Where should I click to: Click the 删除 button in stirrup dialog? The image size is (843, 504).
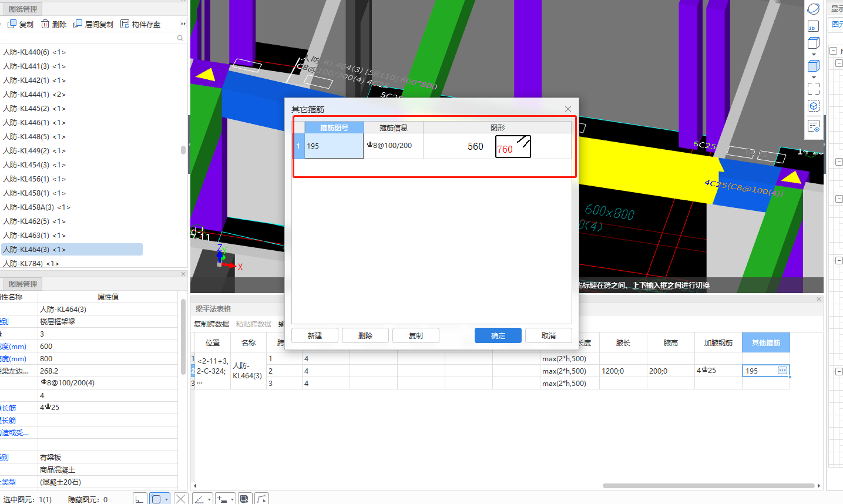[365, 335]
